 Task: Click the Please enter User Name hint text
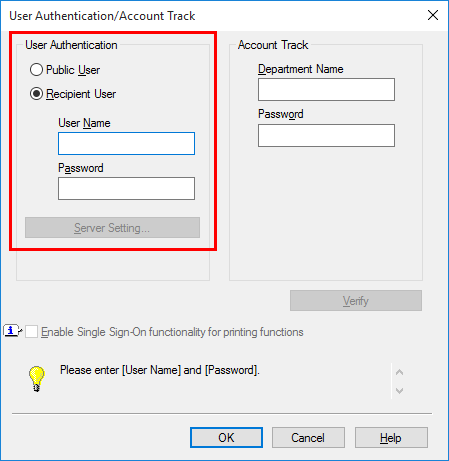[x=160, y=370]
